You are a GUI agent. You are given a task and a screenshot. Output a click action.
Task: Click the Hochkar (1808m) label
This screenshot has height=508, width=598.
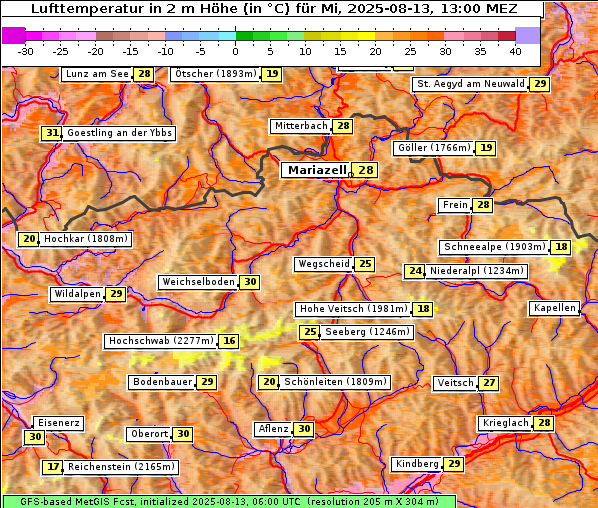(86, 239)
